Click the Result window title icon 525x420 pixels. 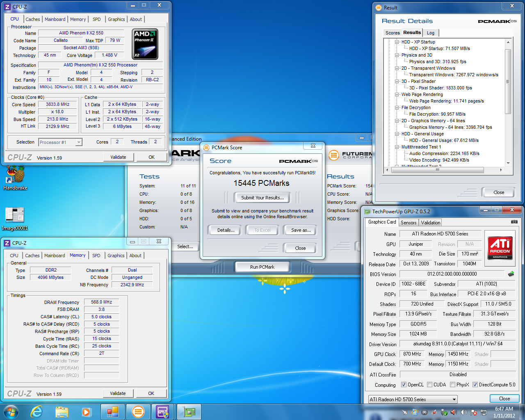coord(379,7)
